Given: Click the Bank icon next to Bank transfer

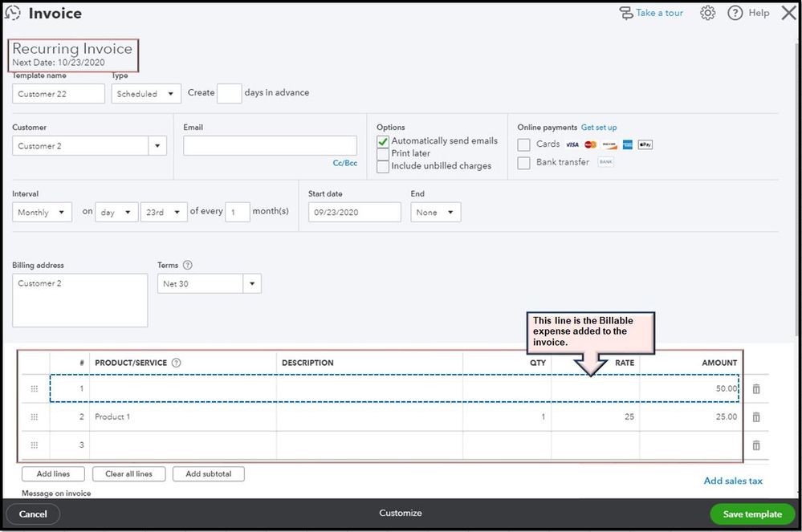Looking at the screenshot, I should [x=605, y=162].
